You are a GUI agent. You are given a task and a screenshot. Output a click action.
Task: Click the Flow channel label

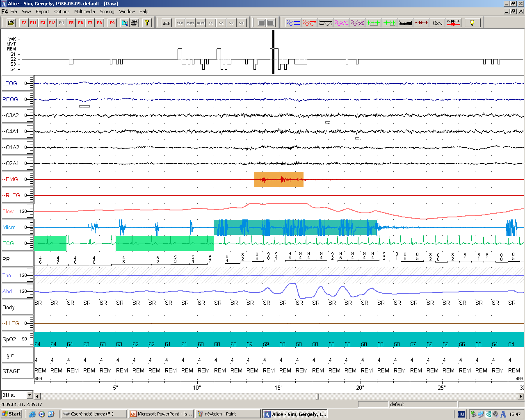coord(8,211)
